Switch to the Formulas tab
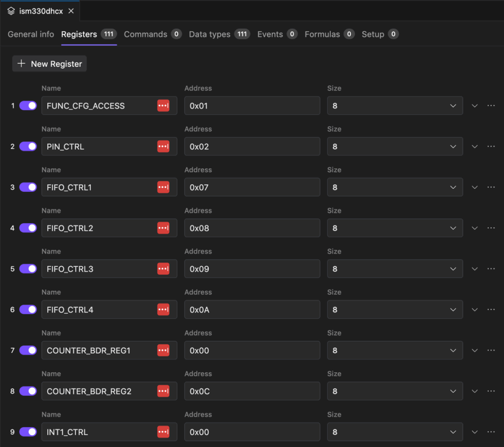 (x=322, y=34)
